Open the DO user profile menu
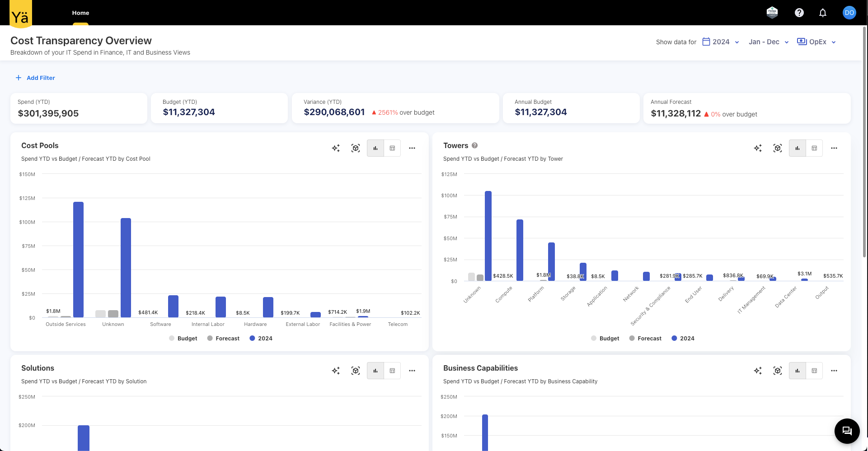This screenshot has width=868, height=451. 849,12
